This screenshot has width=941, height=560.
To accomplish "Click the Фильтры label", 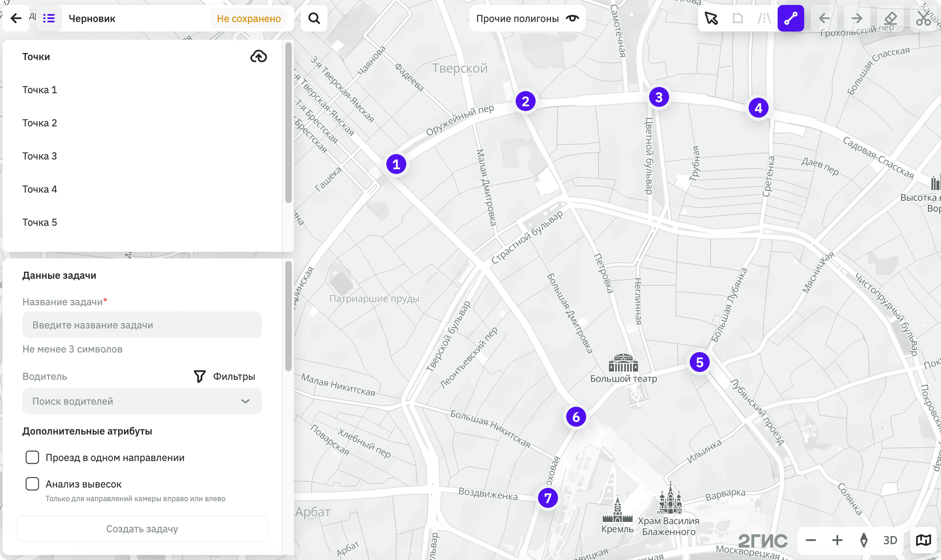I will [x=234, y=377].
